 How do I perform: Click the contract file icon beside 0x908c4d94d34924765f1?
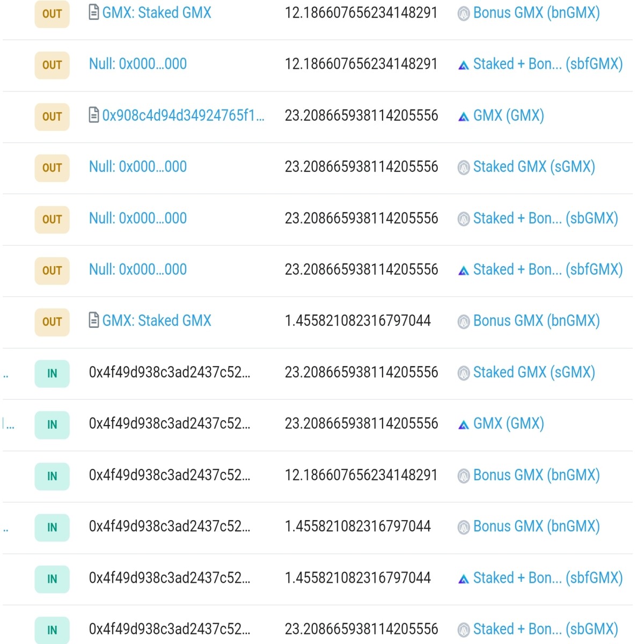click(x=93, y=115)
